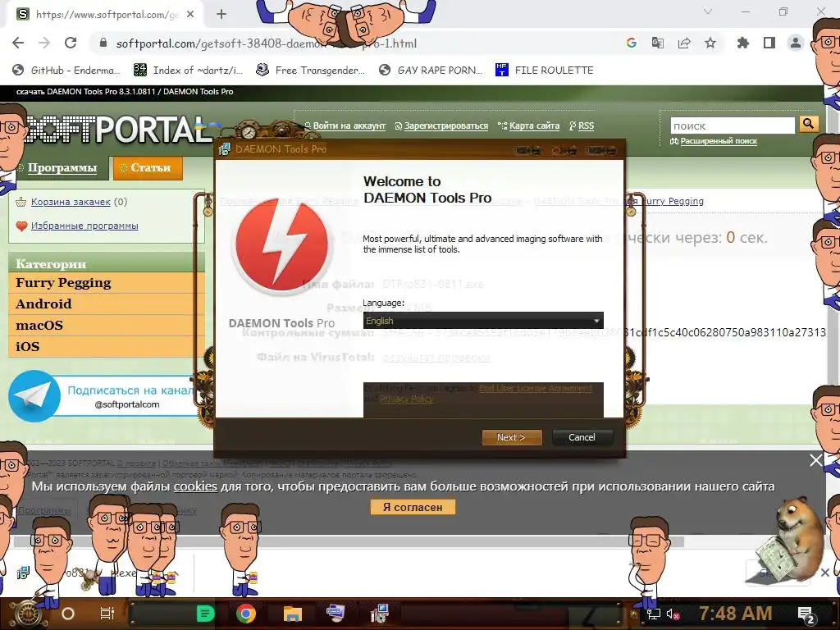Accept cookies with Я согласен button
Screen dimensions: 840x630
[413, 507]
